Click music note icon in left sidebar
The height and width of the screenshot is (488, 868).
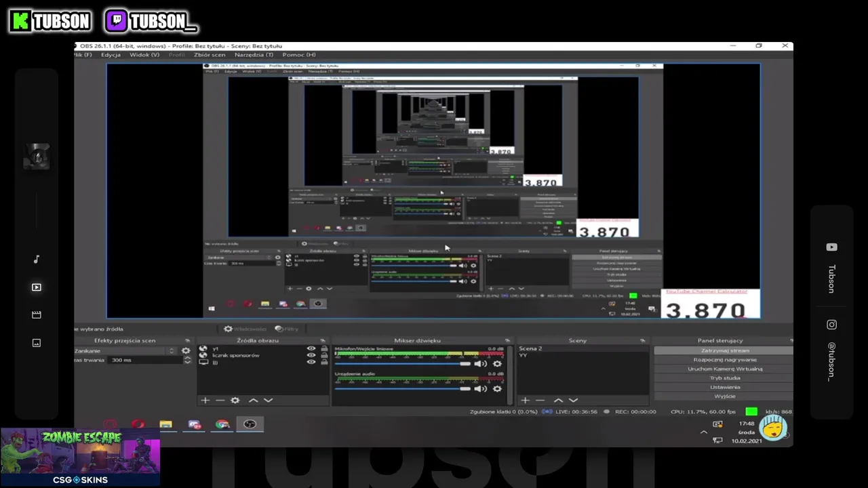pos(37,260)
